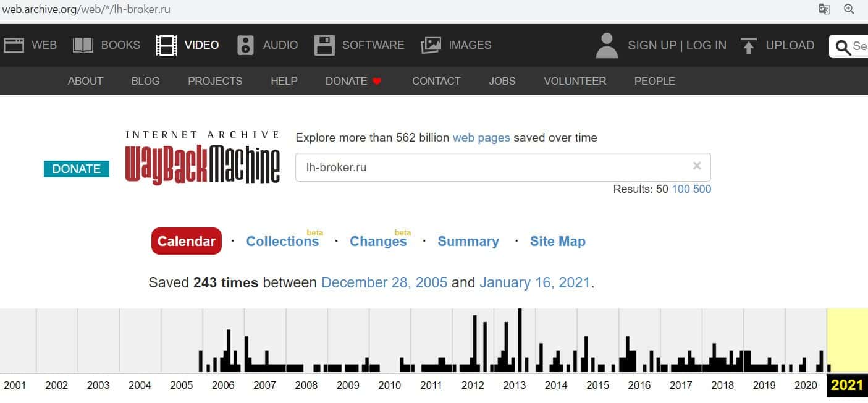Image resolution: width=868 pixels, height=403 pixels.
Task: Open the PEOPLE menu item
Action: 655,81
